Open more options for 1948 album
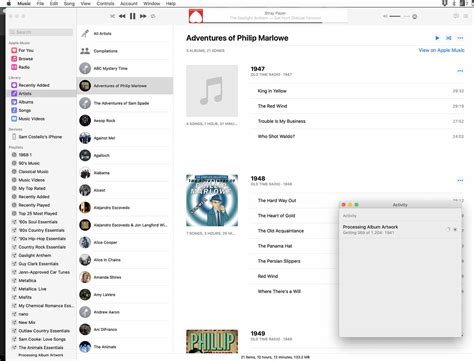This screenshot has height=361, width=474. pos(460,180)
